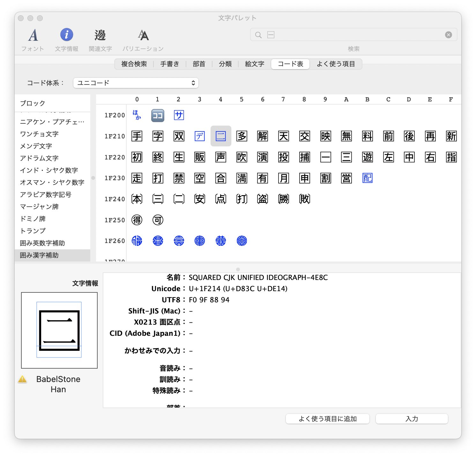This screenshot has height=456, width=476.
Task: Select the bracketed 本 character
Action: (137, 199)
